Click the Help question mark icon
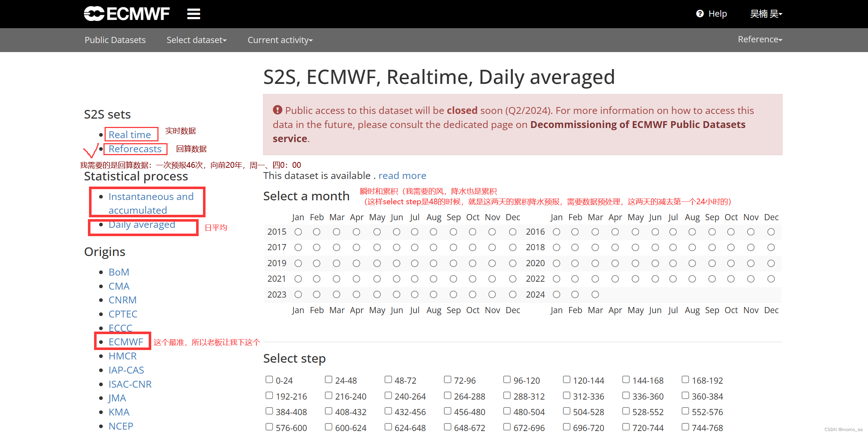This screenshot has height=435, width=868. click(700, 14)
